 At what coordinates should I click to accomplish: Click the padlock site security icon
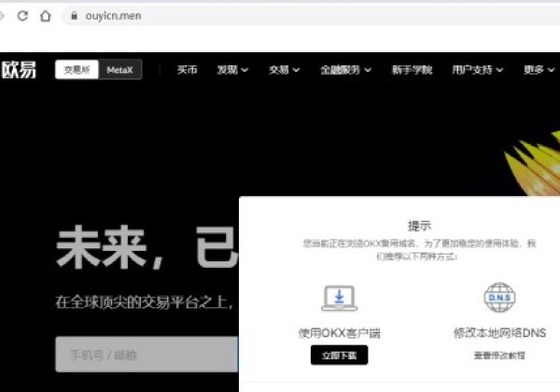[x=74, y=16]
